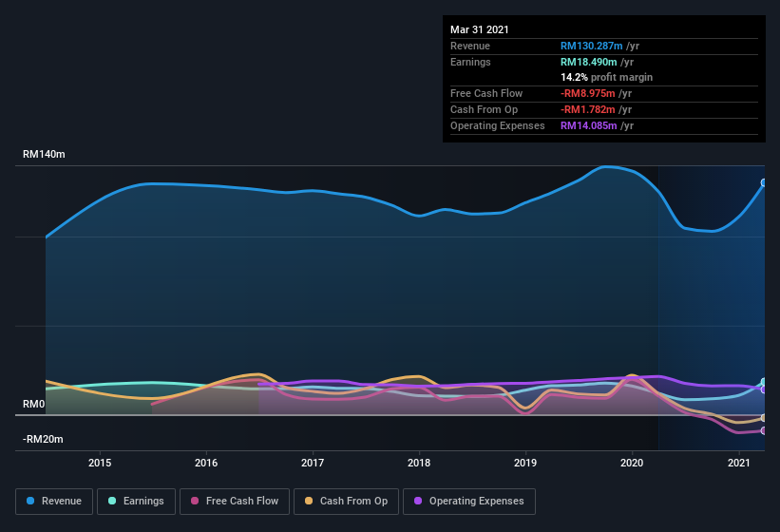The width and height of the screenshot is (780, 532).
Task: Toggle the Free Cash Flow legend button
Action: 235,502
